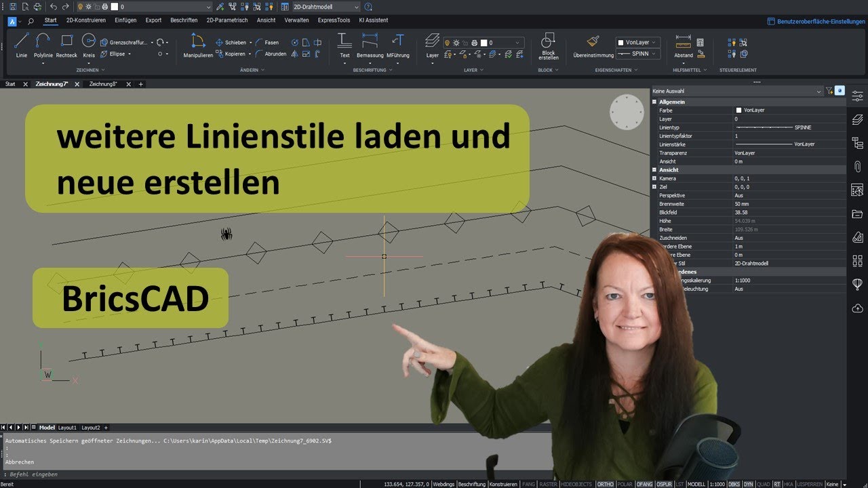The image size is (868, 488).
Task: Toggle FANG snap in status bar
Action: click(x=529, y=484)
